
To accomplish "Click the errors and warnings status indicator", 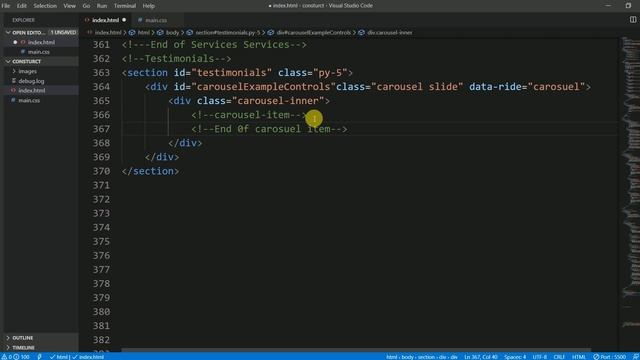I will pos(16,357).
